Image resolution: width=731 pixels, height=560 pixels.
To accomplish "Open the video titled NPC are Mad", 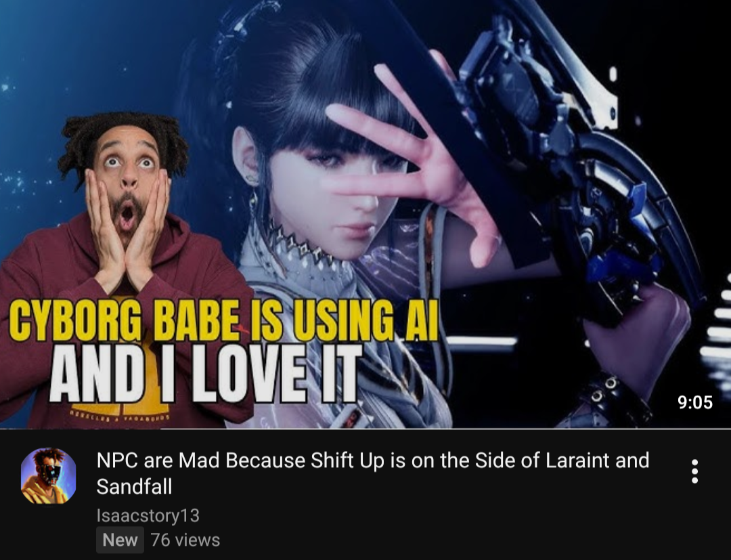I will pos(372,473).
